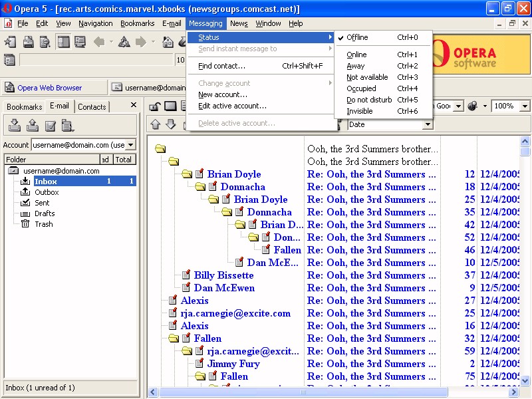The image size is (532, 399).
Task: Click the Trash bin icon in folder tree
Action: [x=25, y=224]
